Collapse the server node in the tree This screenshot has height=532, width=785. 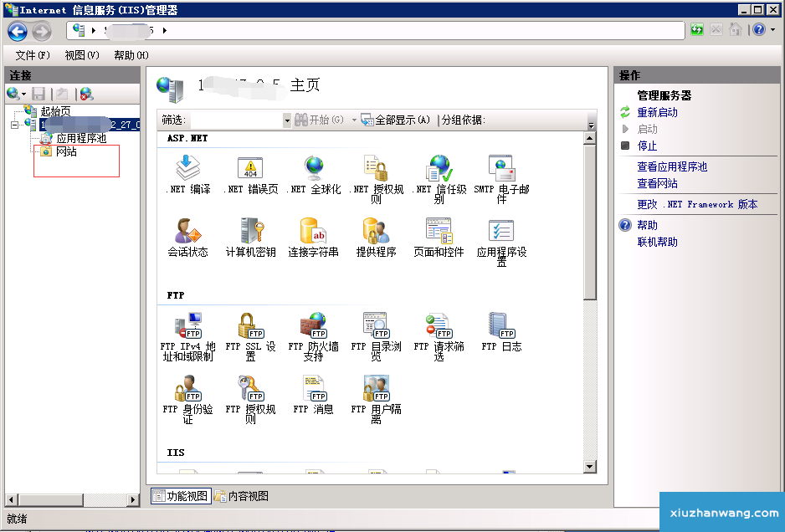coord(14,125)
